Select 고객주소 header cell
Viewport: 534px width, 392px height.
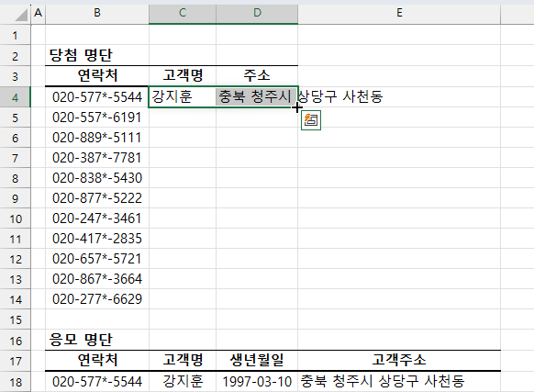click(x=399, y=360)
